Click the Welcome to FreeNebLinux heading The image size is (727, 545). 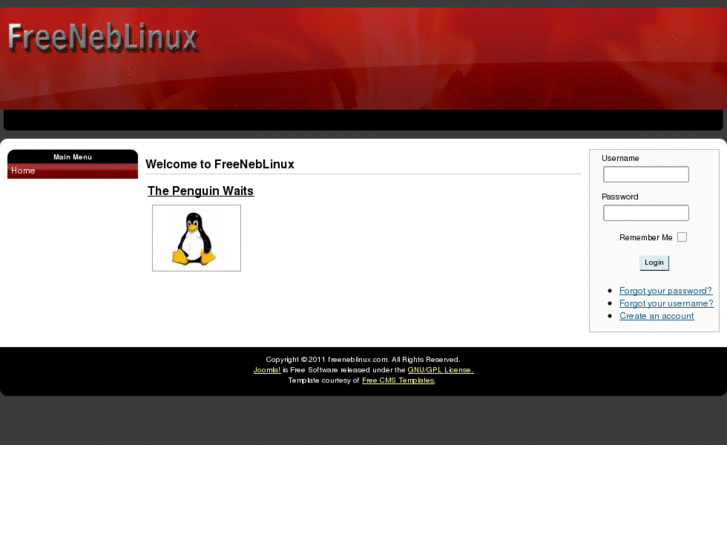(x=220, y=164)
